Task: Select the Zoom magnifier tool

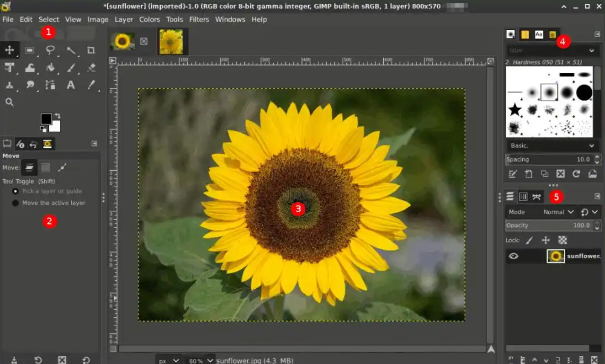Action: point(9,102)
